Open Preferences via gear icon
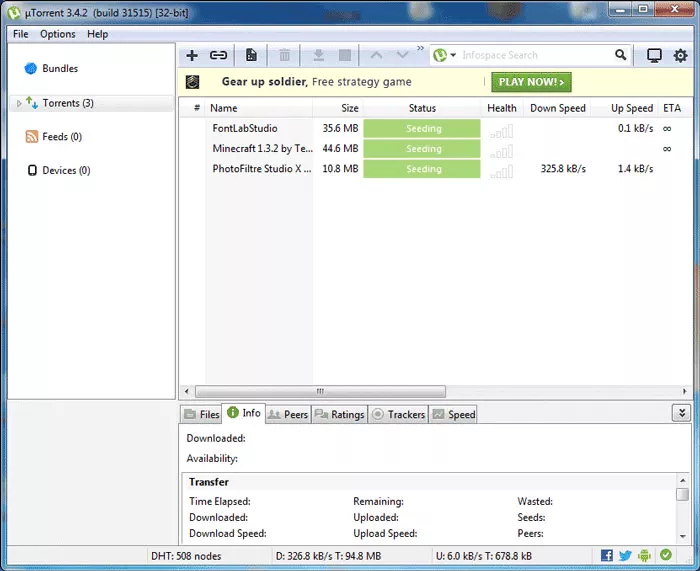 click(x=680, y=55)
